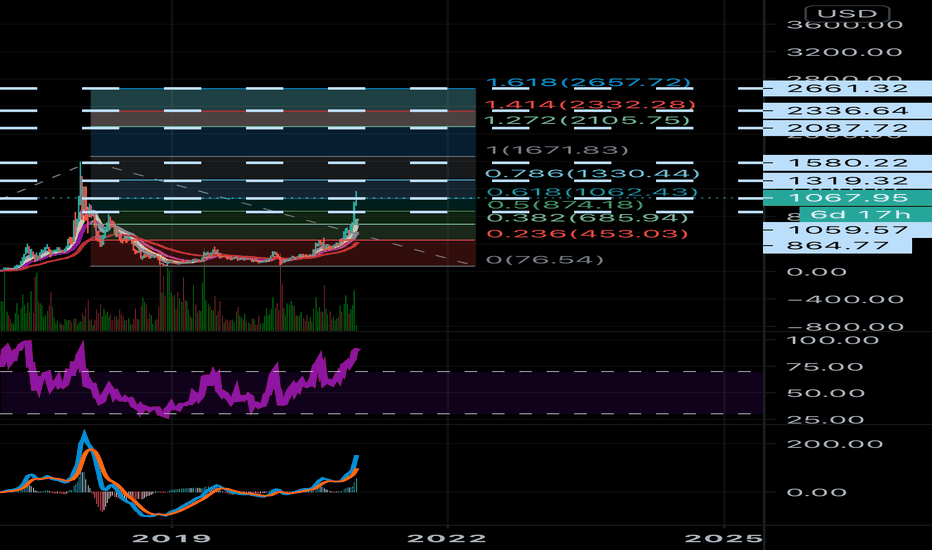Click the 2336.64 price axis label
This screenshot has height=550, width=932.
tap(848, 111)
